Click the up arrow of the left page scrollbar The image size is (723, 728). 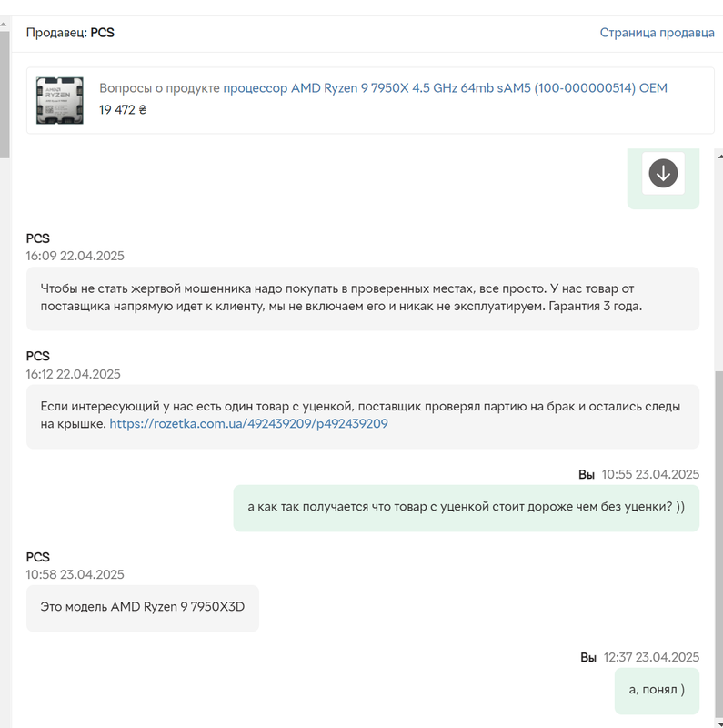coord(4,24)
